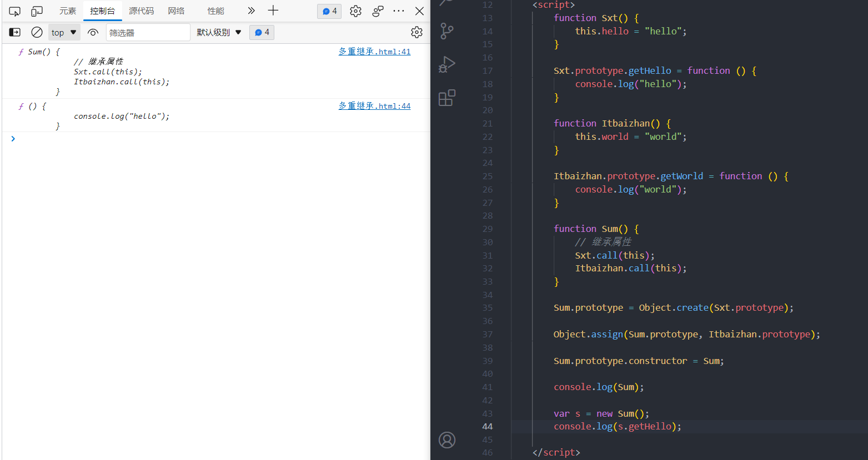Click the closing </script> tag line
868x460 pixels.
pyautogui.click(x=556, y=453)
